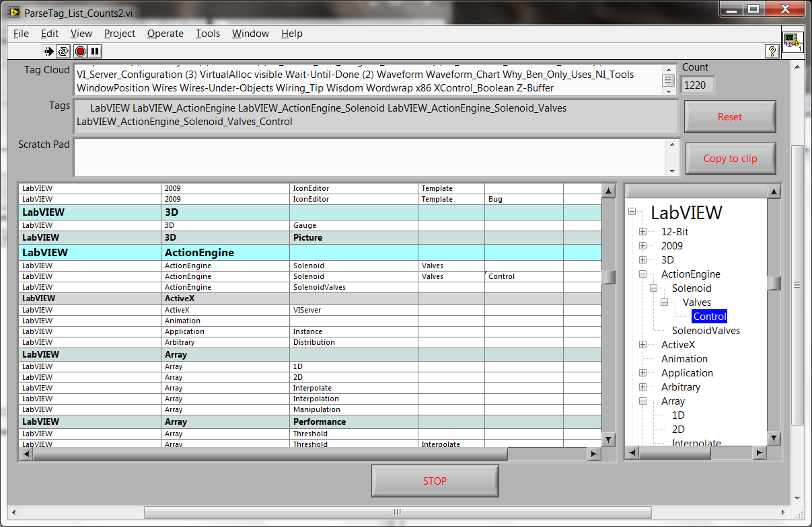Expand the 2009 node in the tree
Screen dimensions: 812x527
coord(642,246)
